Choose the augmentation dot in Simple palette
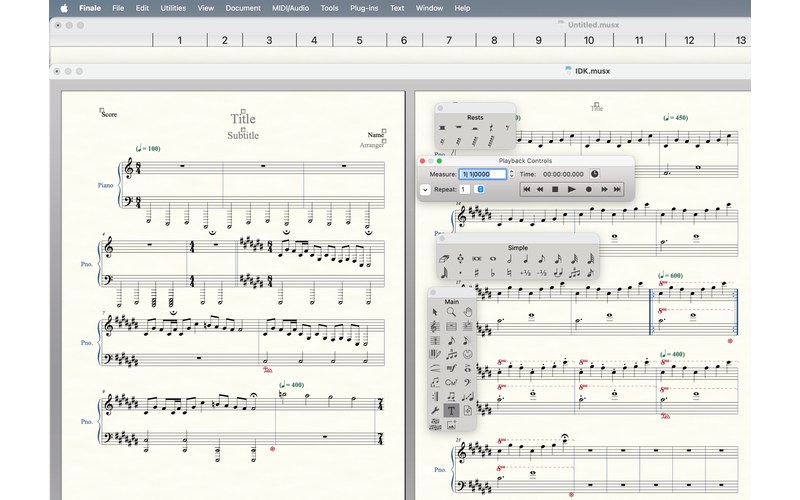 460,273
